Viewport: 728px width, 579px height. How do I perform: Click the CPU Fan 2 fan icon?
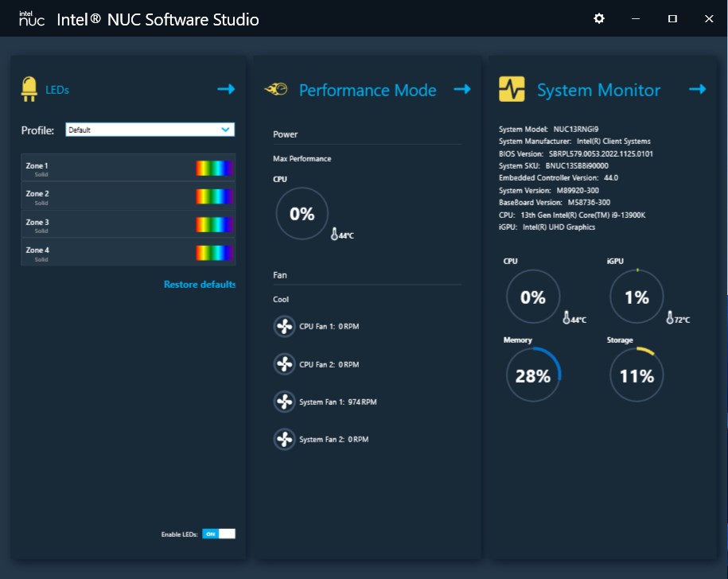(284, 364)
